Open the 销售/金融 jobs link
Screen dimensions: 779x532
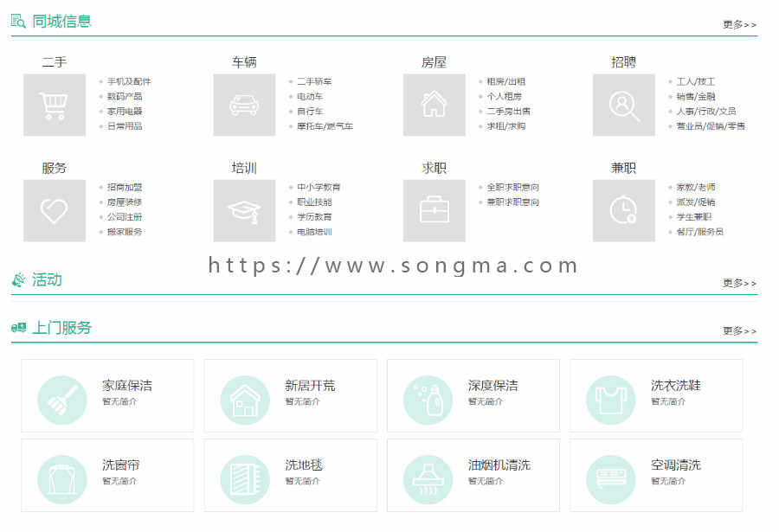click(696, 96)
